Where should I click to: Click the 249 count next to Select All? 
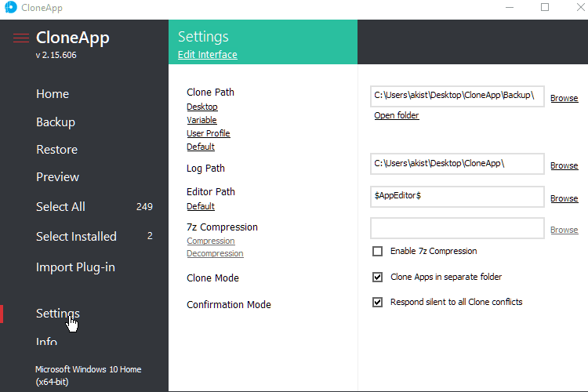(144, 207)
